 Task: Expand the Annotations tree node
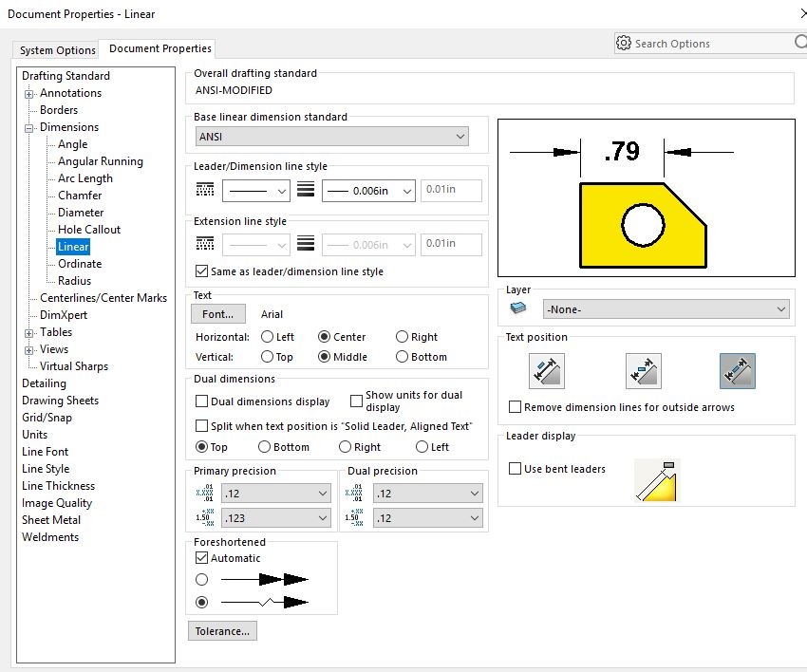click(28, 94)
